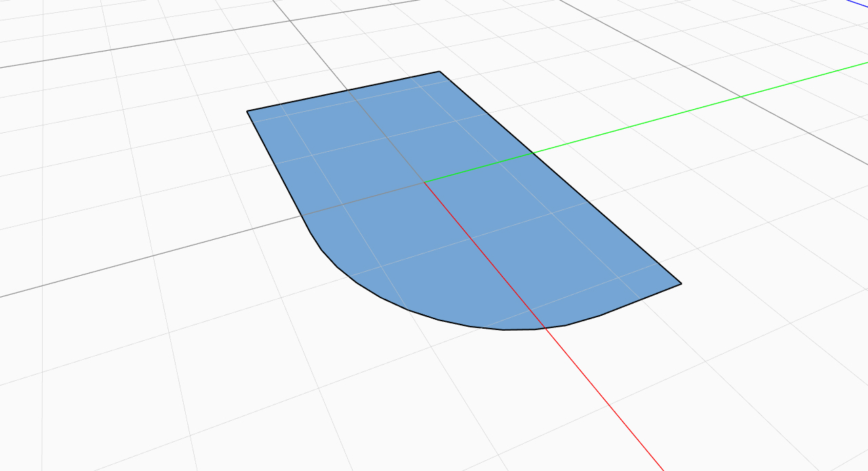The image size is (868, 471).
Task: Click where the red axis crosses the arc edge
Action: pos(542,329)
